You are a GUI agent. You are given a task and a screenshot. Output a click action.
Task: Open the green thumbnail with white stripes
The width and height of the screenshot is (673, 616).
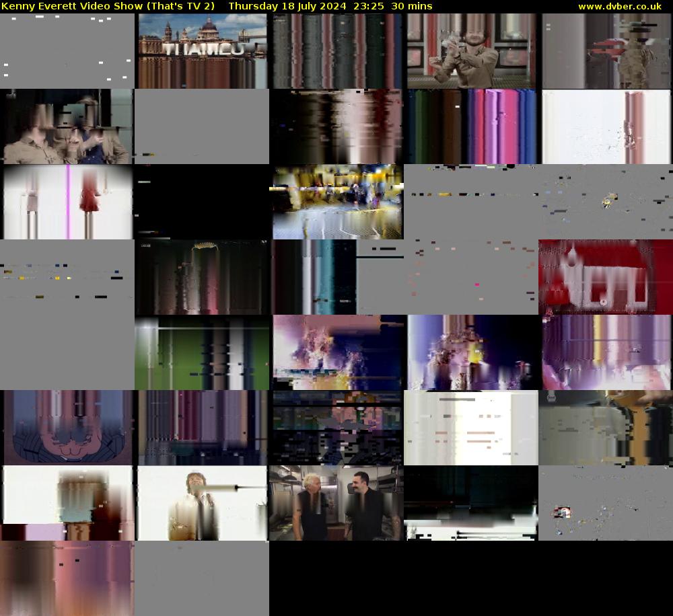202,352
